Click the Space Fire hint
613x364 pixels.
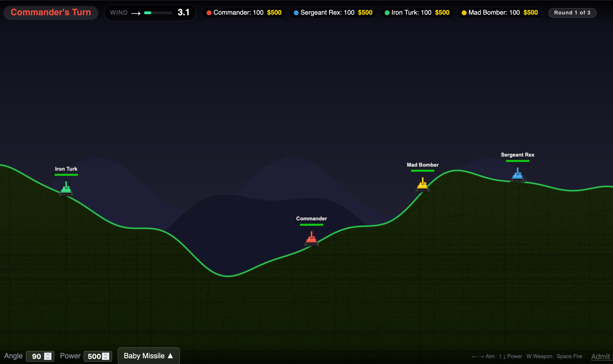point(569,356)
